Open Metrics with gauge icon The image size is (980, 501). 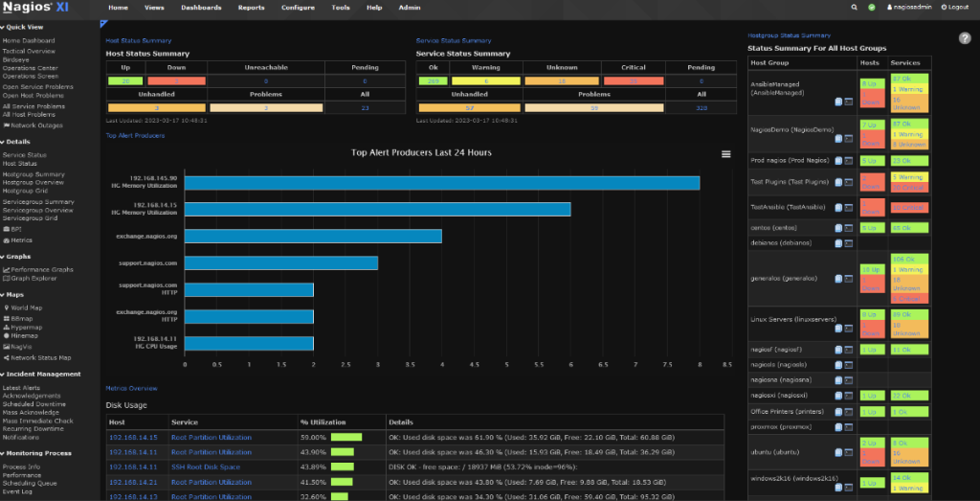tap(17, 240)
